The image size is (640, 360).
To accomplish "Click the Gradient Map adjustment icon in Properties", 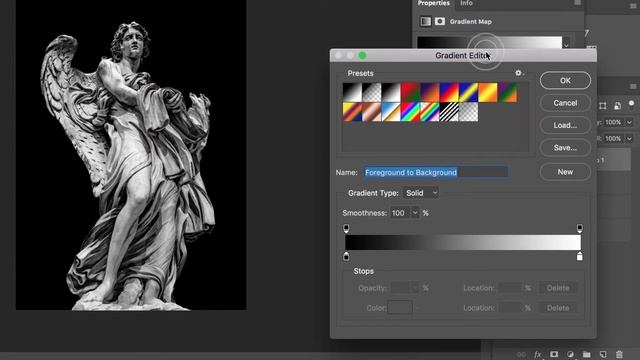I will [425, 22].
